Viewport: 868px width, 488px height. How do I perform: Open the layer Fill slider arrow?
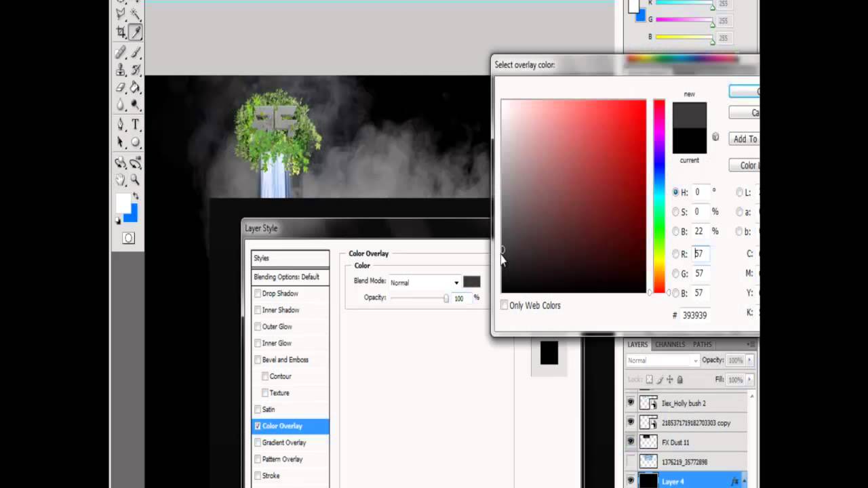coord(749,380)
